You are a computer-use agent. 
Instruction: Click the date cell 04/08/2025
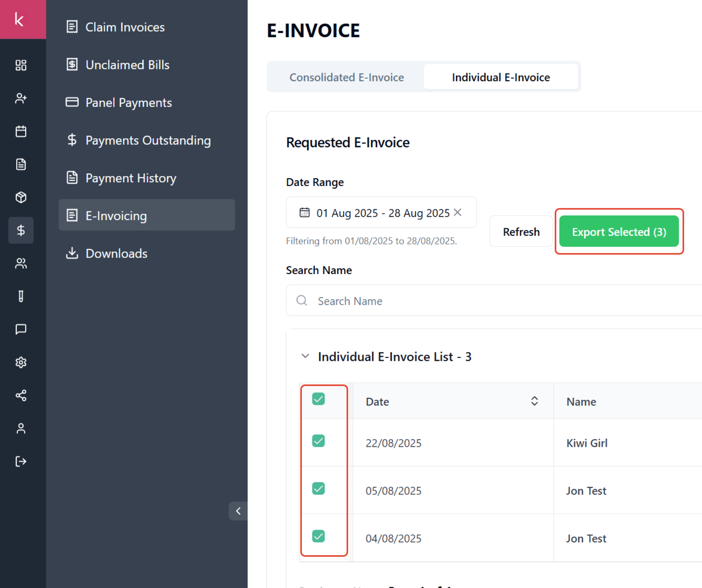tap(393, 539)
